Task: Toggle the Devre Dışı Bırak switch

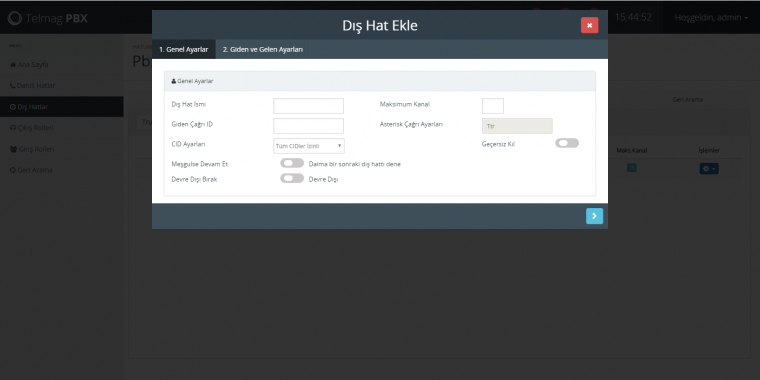Action: click(x=292, y=178)
